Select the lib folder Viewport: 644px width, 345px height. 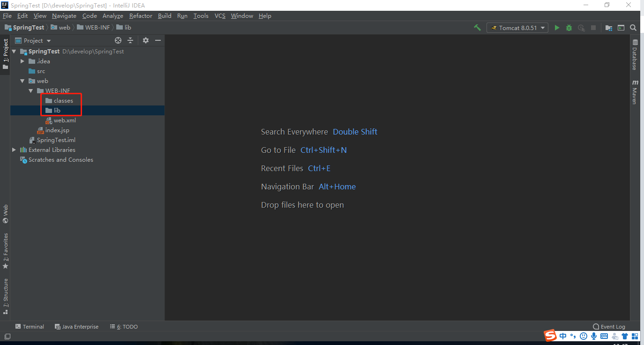[x=53, y=111]
